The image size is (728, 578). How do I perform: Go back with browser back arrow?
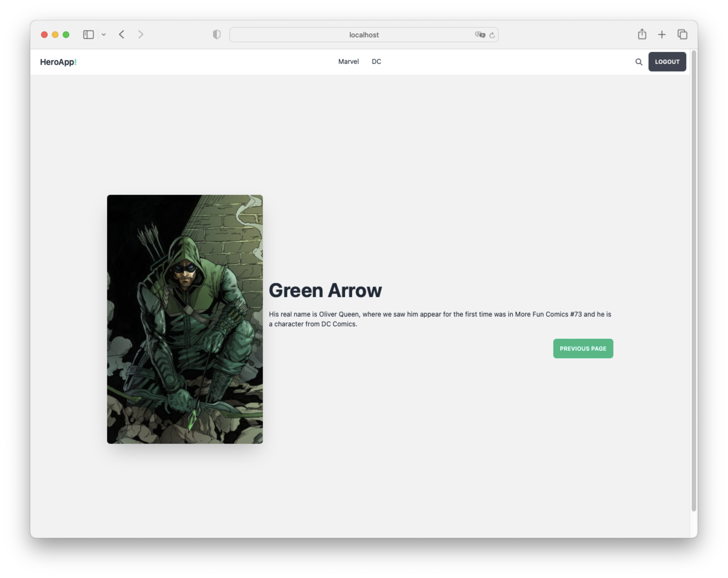(122, 34)
